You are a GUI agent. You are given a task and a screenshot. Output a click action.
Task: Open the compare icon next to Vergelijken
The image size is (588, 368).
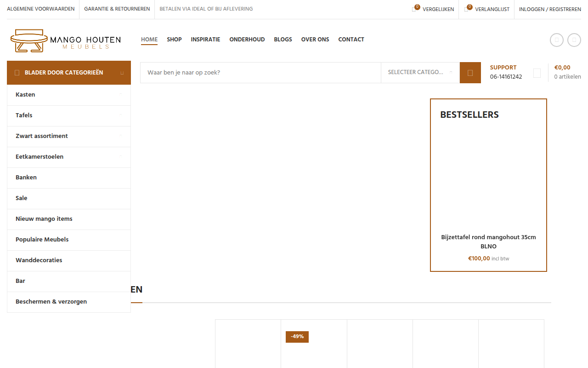click(414, 9)
